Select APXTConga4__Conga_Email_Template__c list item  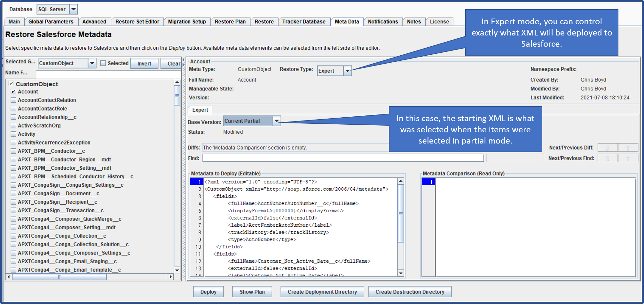(69, 270)
